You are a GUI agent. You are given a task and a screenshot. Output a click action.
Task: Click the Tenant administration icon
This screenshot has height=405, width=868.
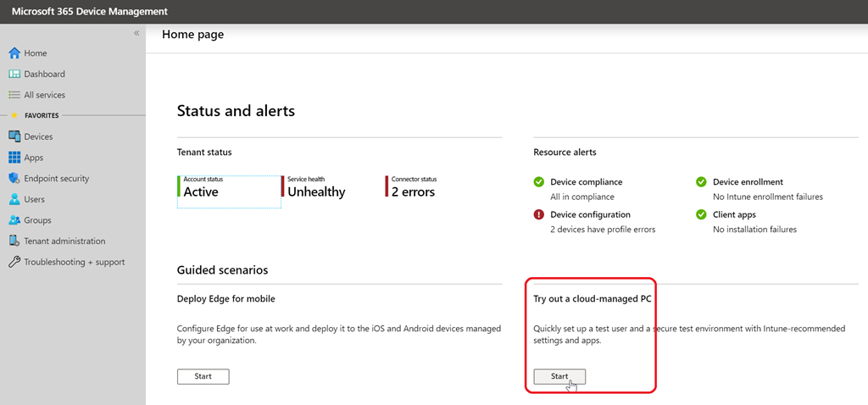coord(14,241)
